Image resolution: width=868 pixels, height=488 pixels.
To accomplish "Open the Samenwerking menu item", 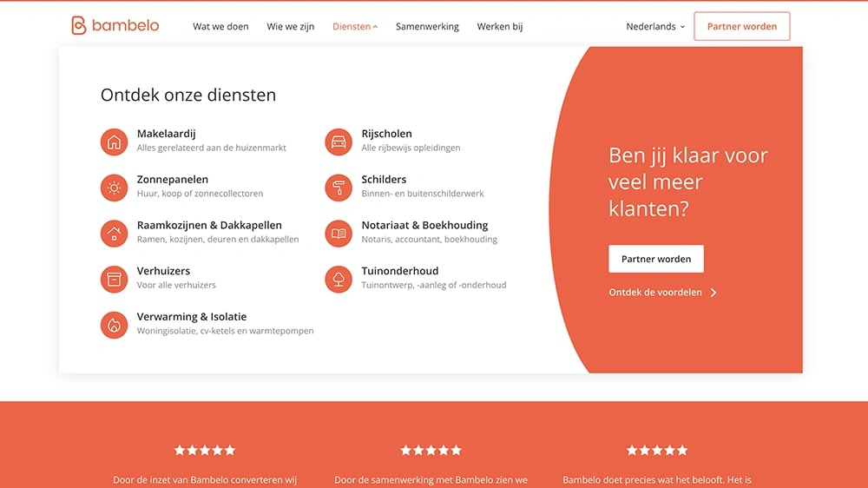I will point(427,26).
